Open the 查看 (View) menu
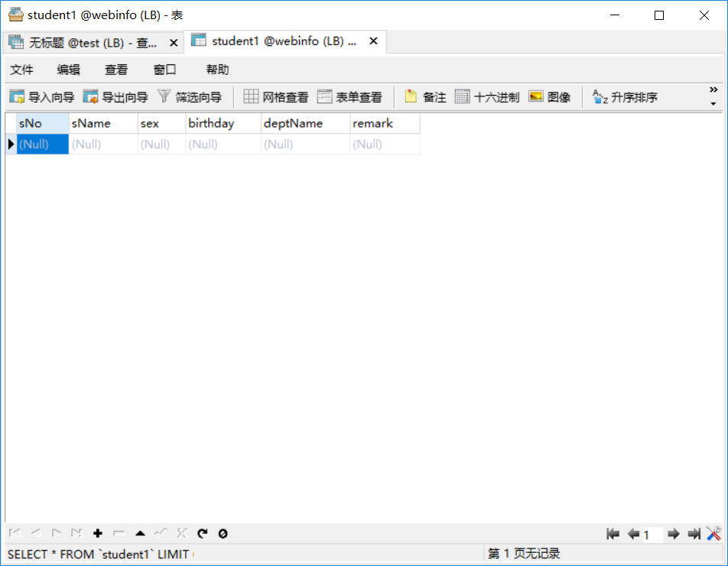 coord(116,70)
